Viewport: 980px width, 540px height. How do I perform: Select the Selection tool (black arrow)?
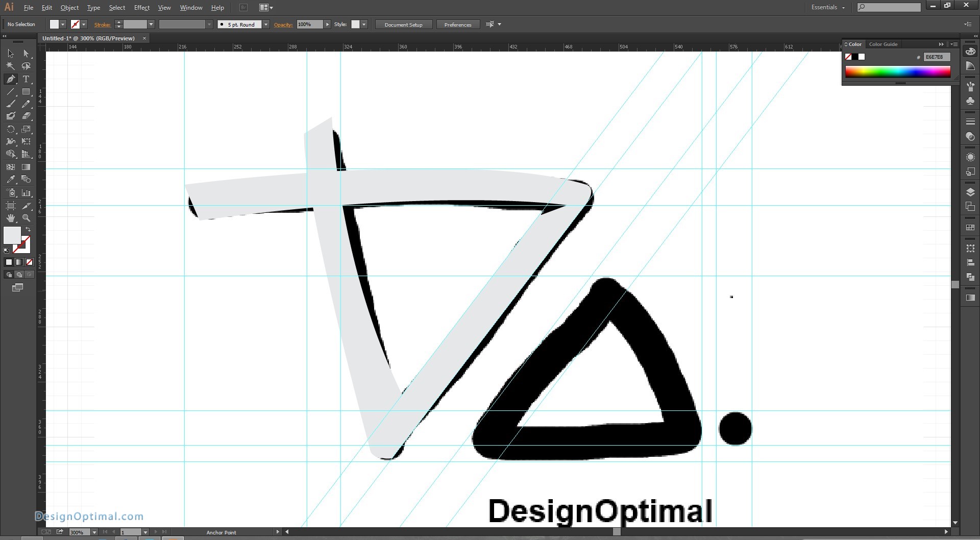point(11,54)
